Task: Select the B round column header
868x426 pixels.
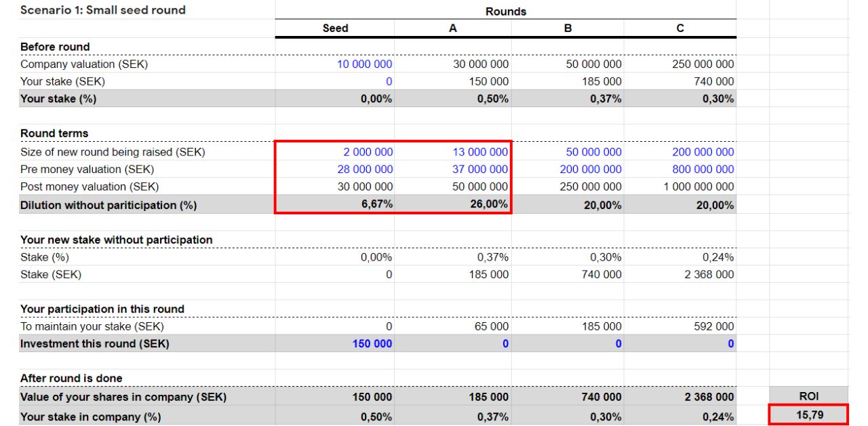Action: point(568,28)
